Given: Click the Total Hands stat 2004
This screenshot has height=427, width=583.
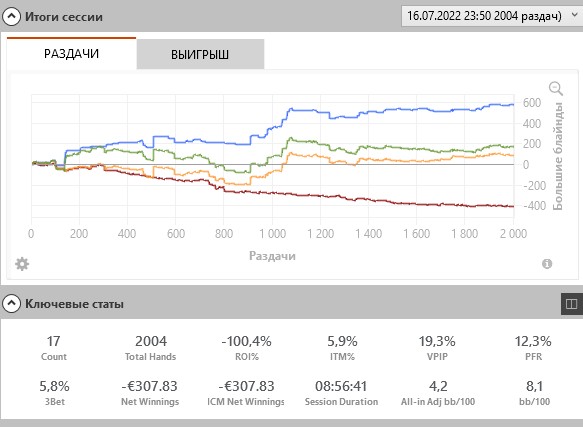Looking at the screenshot, I should pyautogui.click(x=151, y=341).
